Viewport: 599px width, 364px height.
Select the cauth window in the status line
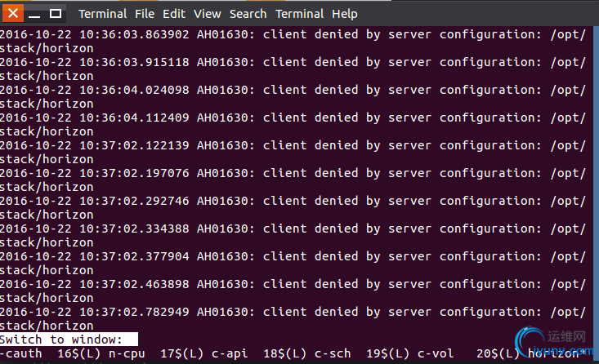[21, 353]
